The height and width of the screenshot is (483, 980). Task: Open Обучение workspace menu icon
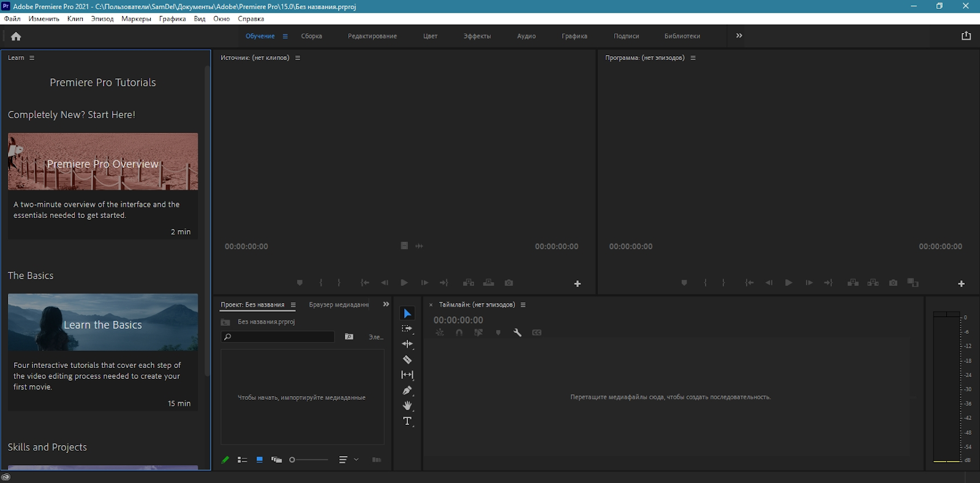coord(285,36)
